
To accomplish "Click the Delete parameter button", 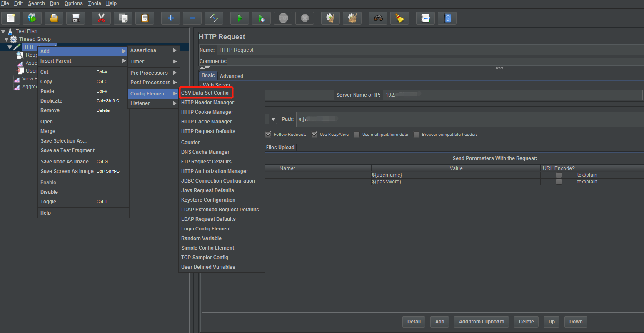I will 526,322.
